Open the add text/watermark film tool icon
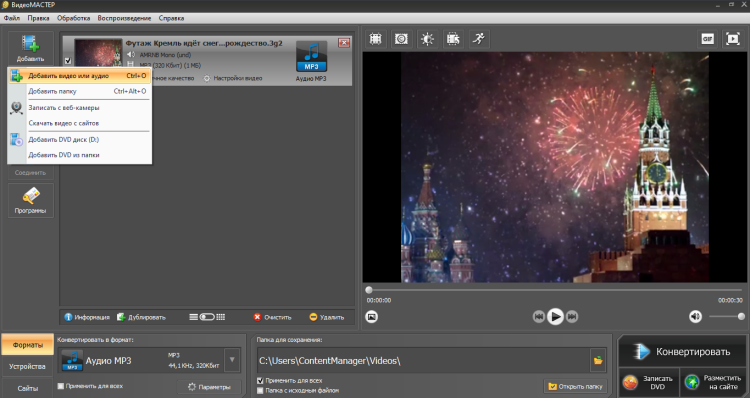Screen dimensions: 750x398 click(x=453, y=39)
